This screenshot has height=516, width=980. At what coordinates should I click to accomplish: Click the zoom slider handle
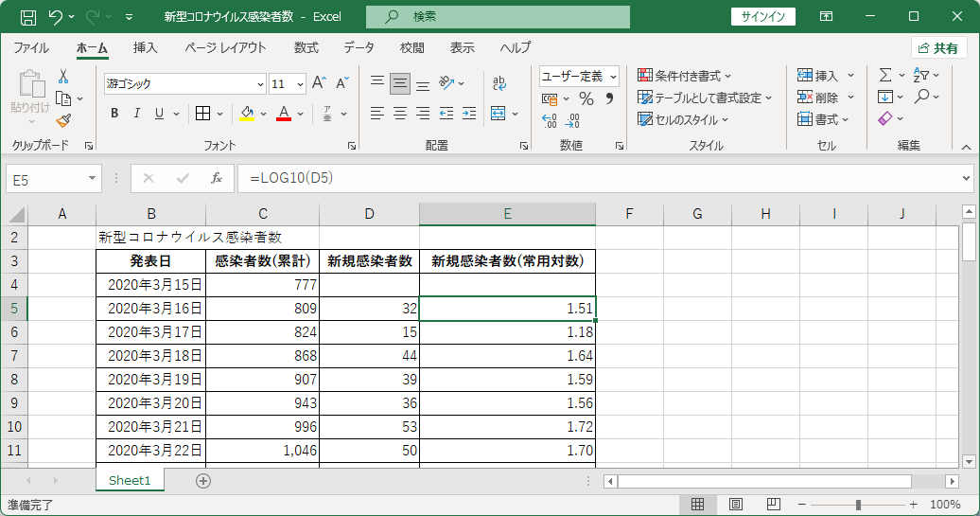858,504
